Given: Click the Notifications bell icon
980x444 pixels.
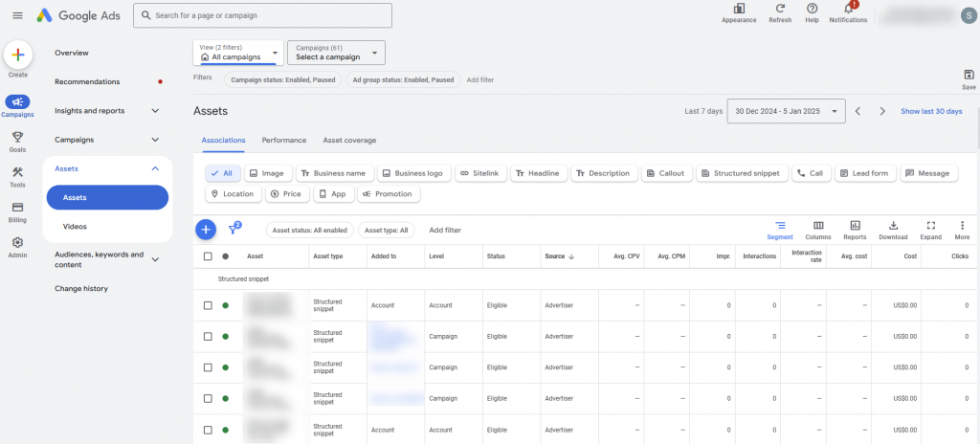Looking at the screenshot, I should click(x=848, y=9).
